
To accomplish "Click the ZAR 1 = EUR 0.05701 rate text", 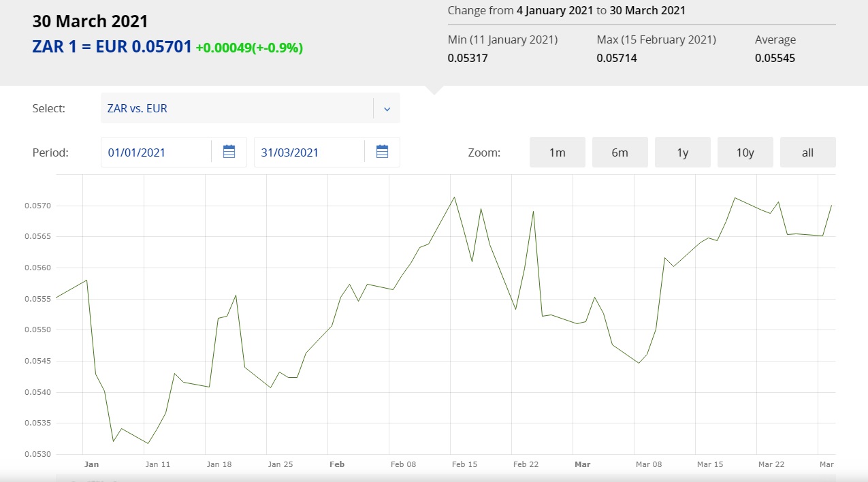I will click(112, 47).
